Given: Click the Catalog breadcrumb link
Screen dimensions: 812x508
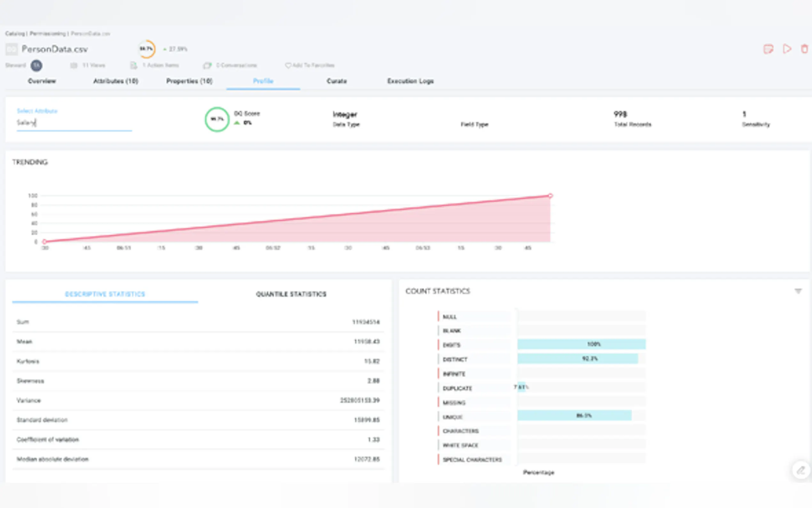Looking at the screenshot, I should [15, 34].
